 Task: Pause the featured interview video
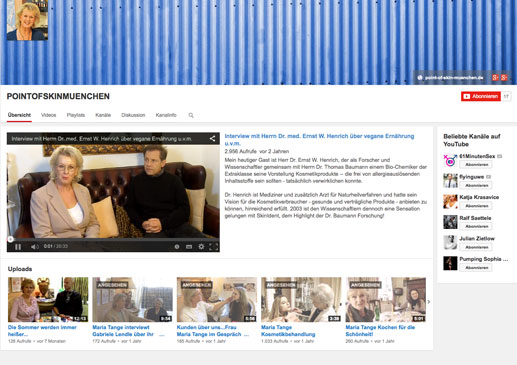tap(18, 247)
